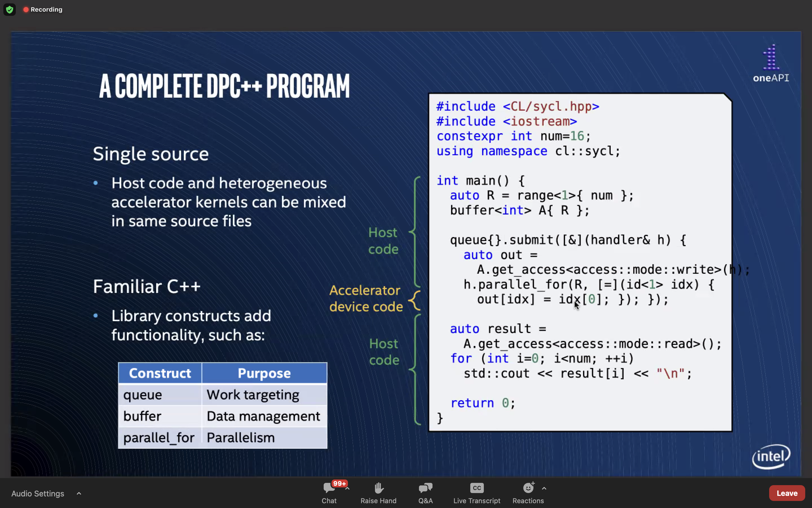Click slide title 'A COMPLETE DPC++ PROGRAM'

pyautogui.click(x=224, y=86)
